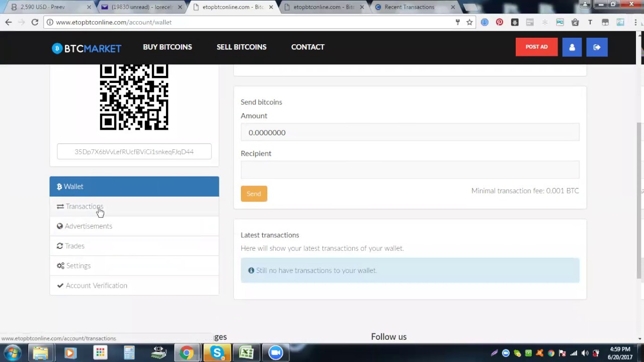This screenshot has height=362, width=644.
Task: Click the volume speaker tray icon
Action: coord(585,353)
